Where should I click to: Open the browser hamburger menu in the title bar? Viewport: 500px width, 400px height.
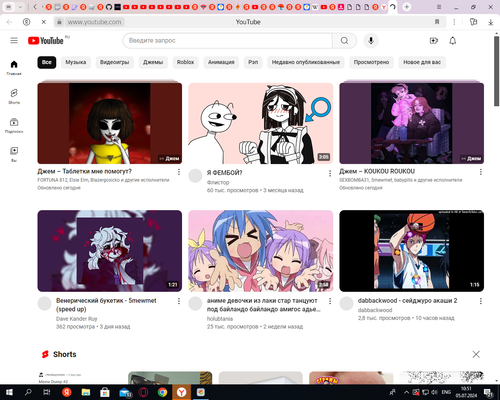[x=439, y=7]
